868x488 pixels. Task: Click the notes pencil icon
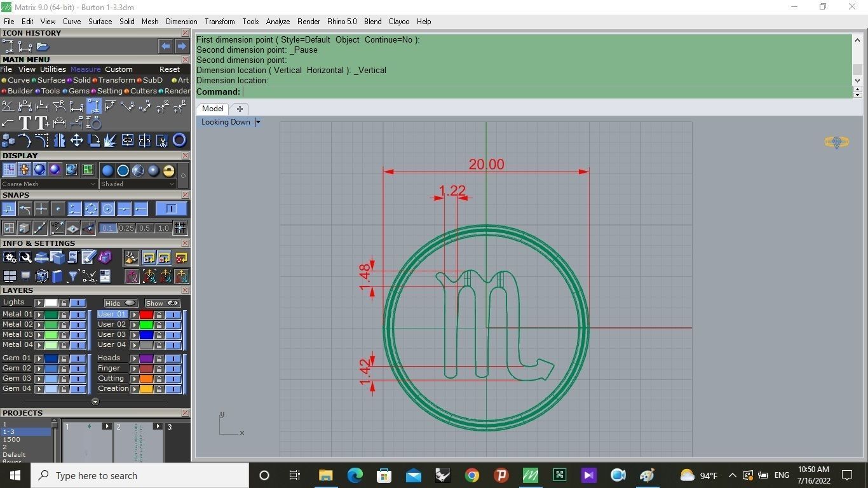click(88, 257)
